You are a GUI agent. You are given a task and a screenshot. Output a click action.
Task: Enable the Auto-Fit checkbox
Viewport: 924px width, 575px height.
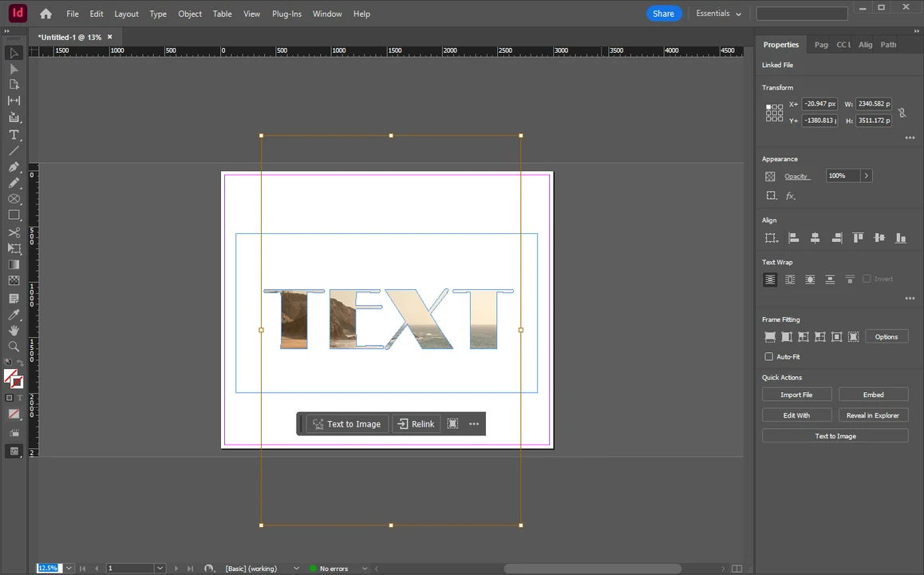(x=768, y=357)
